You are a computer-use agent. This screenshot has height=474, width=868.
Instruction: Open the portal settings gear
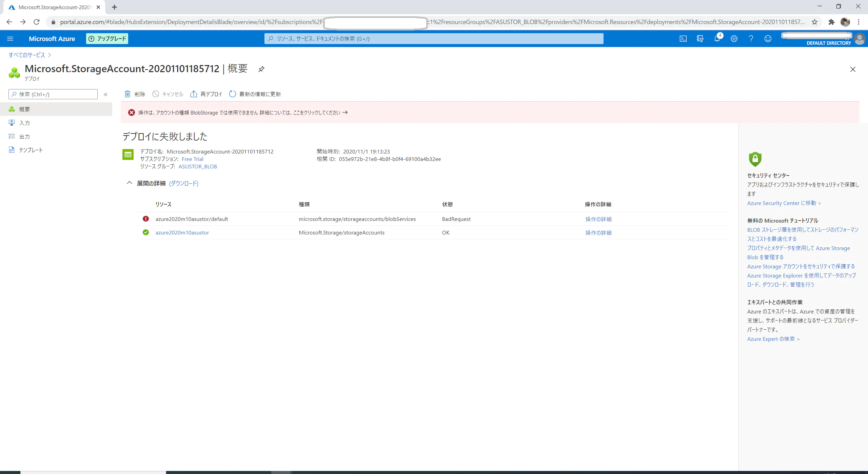[734, 39]
